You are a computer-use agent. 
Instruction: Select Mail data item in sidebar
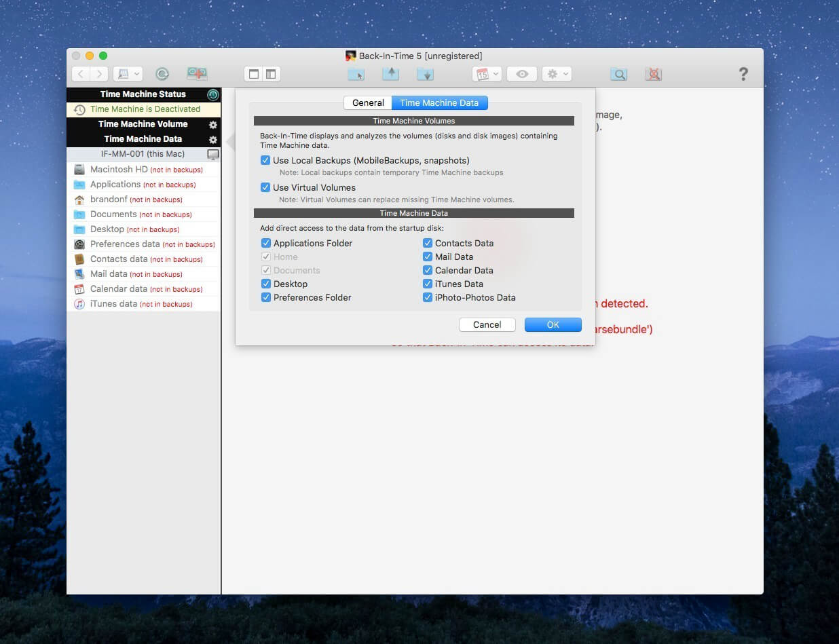[143, 274]
